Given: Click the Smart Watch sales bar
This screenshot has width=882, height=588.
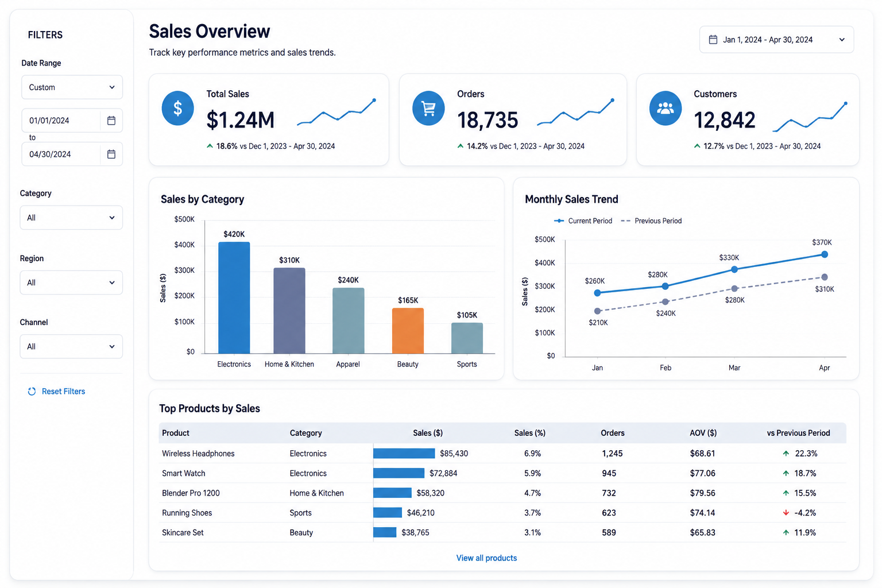Looking at the screenshot, I should tap(399, 473).
